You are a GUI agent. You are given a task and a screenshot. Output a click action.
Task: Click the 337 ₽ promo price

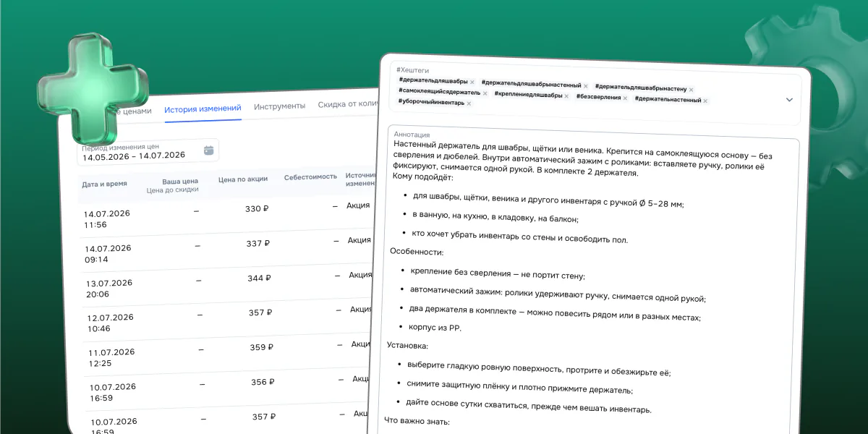[258, 243]
